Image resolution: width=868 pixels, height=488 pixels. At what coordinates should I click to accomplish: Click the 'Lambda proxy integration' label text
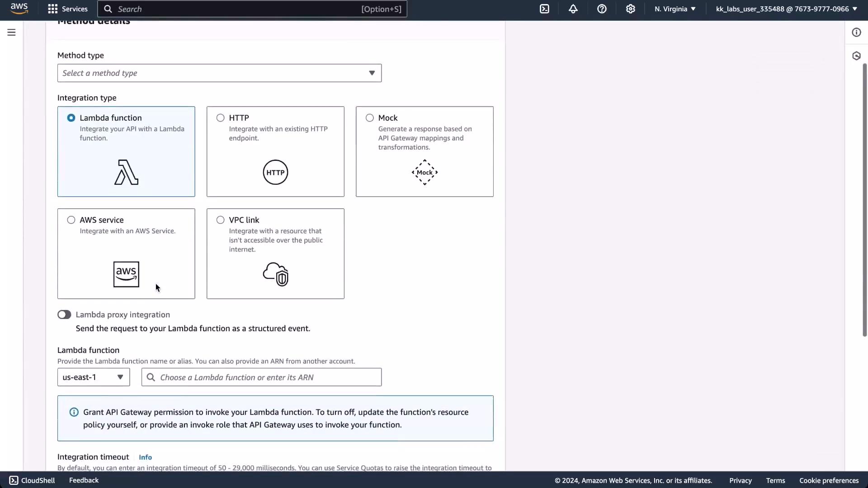(123, 314)
